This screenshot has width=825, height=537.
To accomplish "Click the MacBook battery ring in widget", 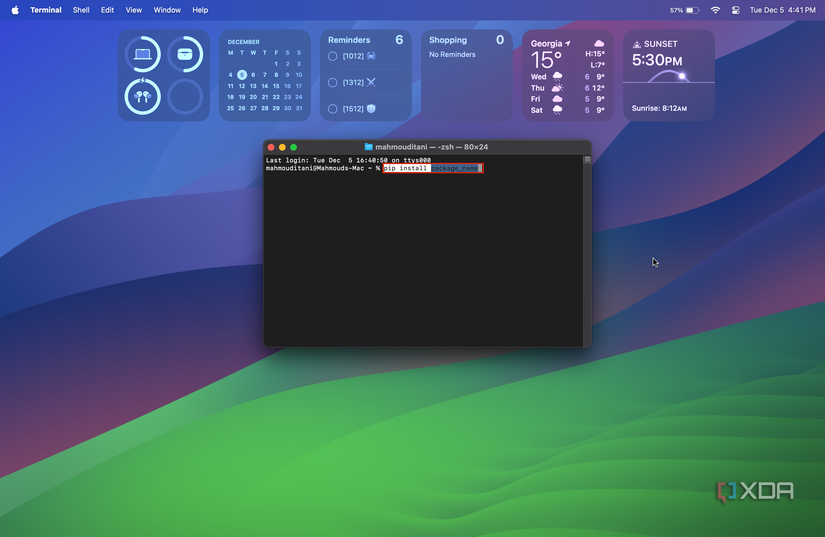I will 143,54.
